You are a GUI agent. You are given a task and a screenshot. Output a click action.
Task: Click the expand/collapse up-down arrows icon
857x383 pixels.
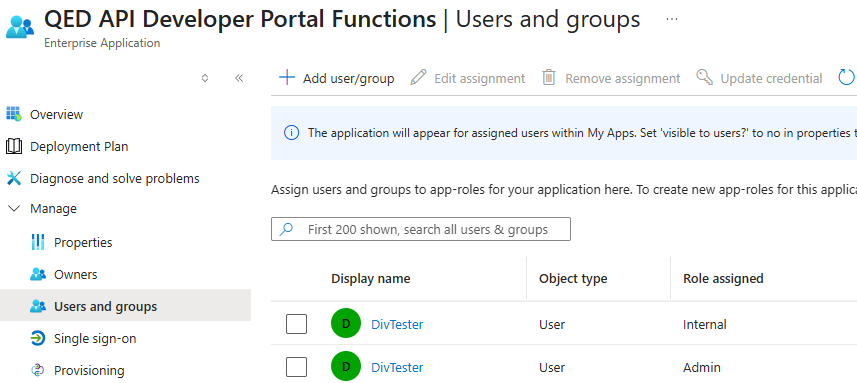205,78
